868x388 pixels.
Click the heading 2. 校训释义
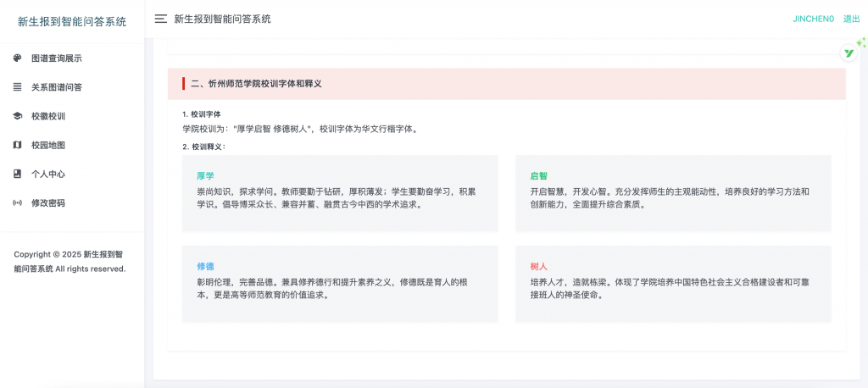click(203, 147)
